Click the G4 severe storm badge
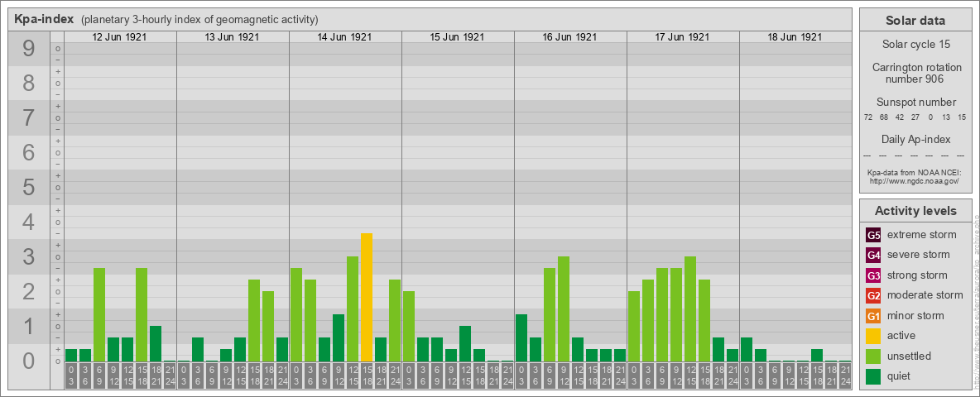Viewport: 980px width, 397px height. pos(873,256)
